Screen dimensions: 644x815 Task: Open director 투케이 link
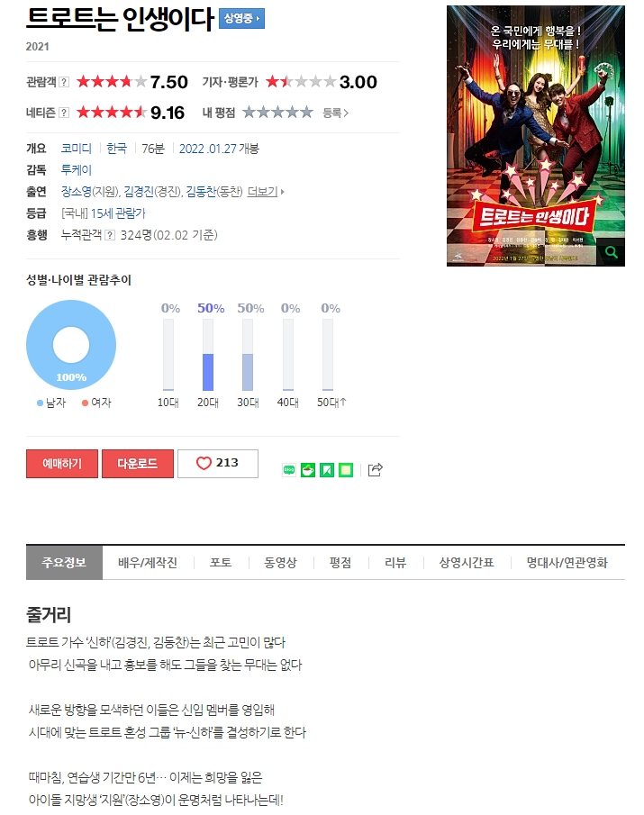click(x=77, y=170)
